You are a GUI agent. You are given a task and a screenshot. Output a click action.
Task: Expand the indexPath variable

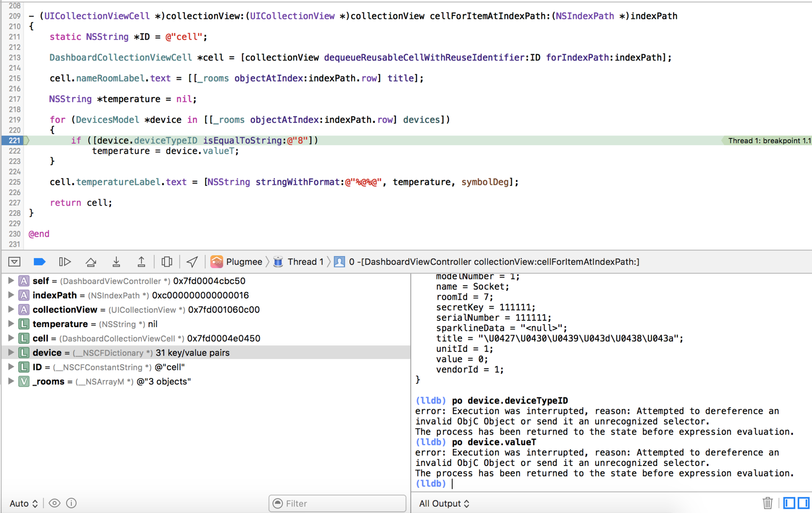click(x=11, y=295)
